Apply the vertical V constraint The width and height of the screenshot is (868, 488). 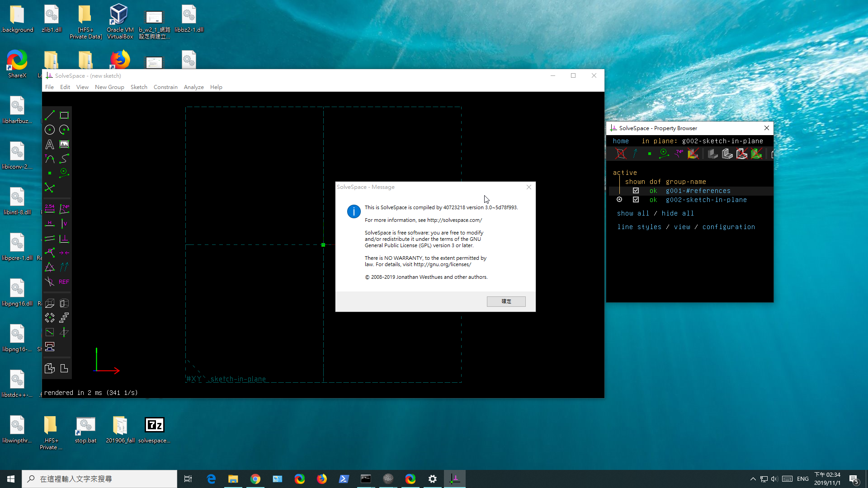click(64, 223)
